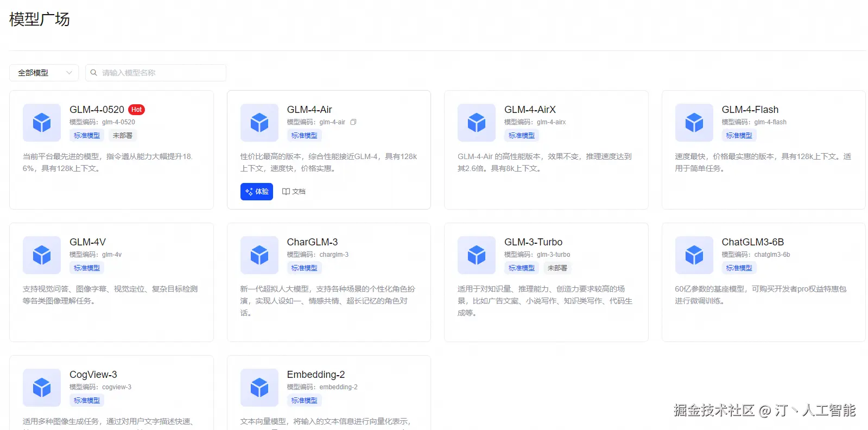Image resolution: width=868 pixels, height=430 pixels.
Task: Open the GLM-4-AirX model title
Action: coord(530,110)
